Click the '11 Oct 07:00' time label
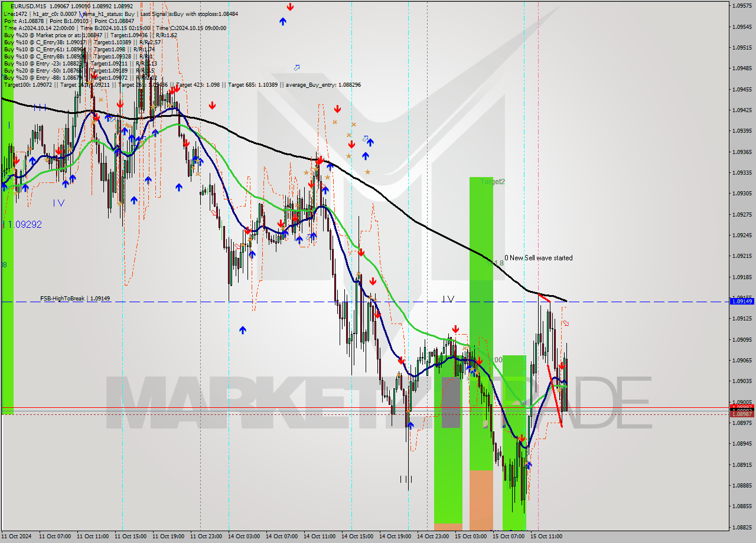 [x=54, y=537]
